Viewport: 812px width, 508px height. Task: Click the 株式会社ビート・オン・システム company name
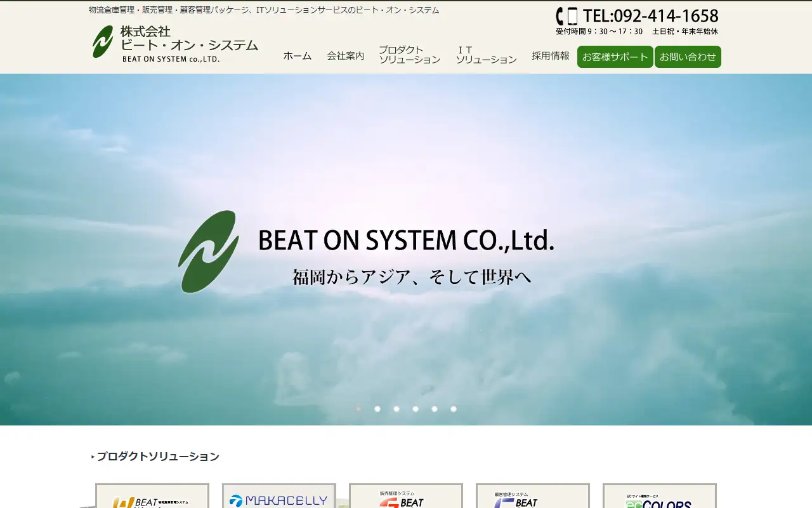(189, 39)
